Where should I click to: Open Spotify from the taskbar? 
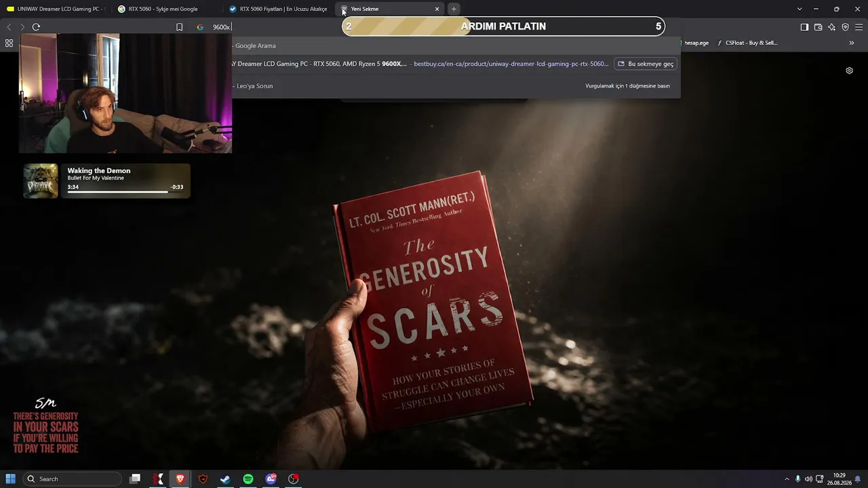[248, 479]
